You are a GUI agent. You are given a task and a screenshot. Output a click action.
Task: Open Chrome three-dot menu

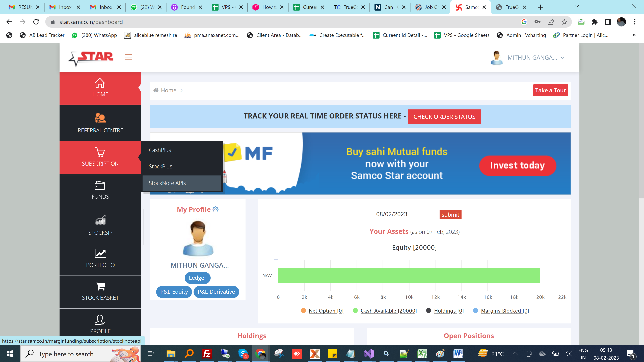[x=635, y=22]
